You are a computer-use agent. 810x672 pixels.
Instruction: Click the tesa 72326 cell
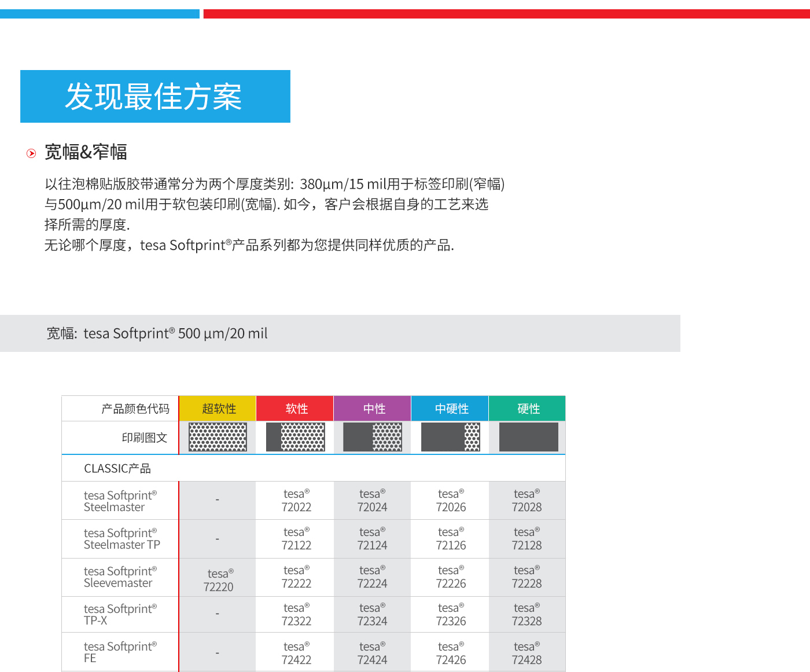click(451, 615)
